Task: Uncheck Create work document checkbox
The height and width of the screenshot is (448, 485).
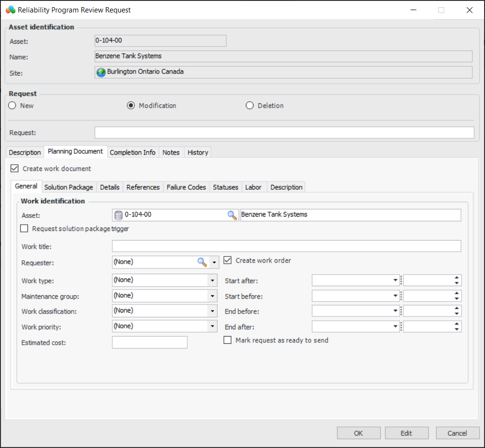Action: tap(15, 169)
